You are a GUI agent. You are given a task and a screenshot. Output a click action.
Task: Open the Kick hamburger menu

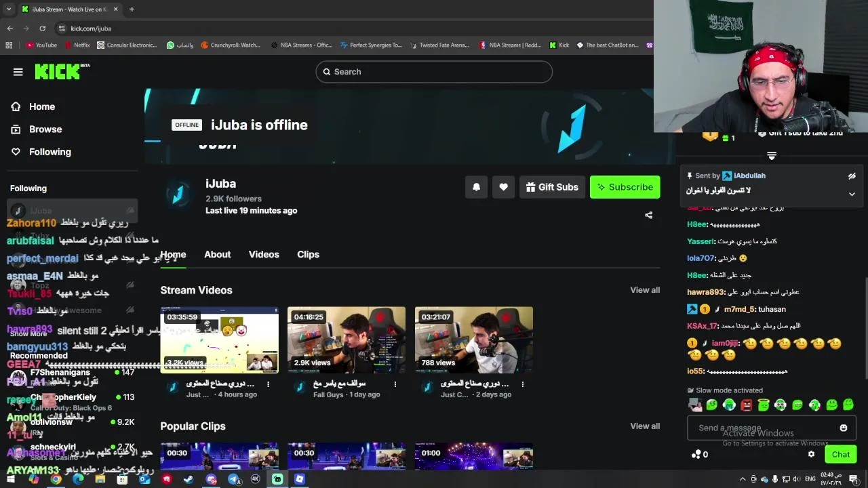coord(18,72)
